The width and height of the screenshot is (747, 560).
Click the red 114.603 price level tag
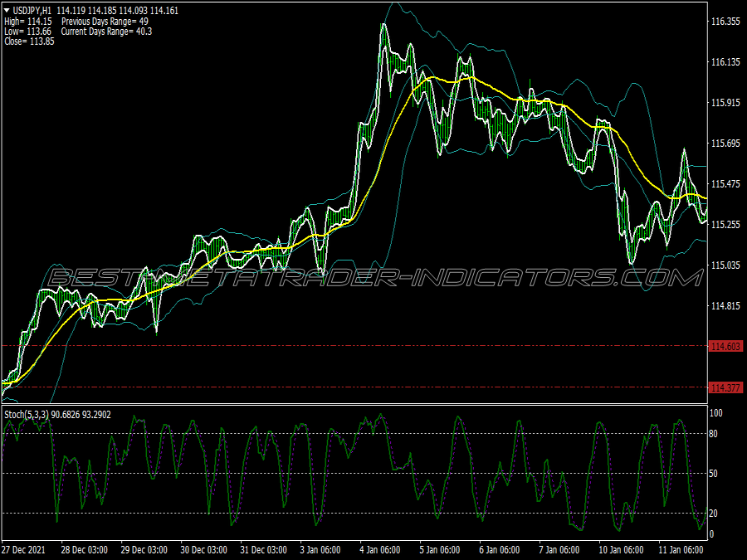pos(725,346)
